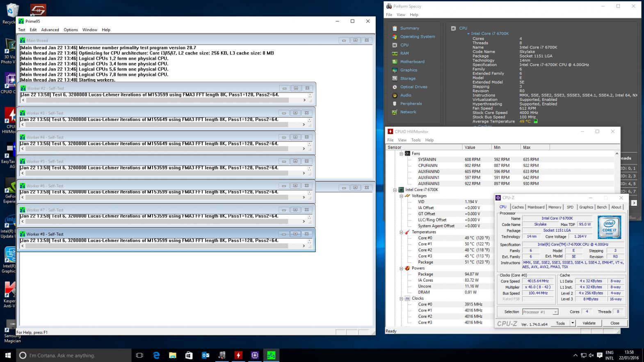Image resolution: width=644 pixels, height=362 pixels.
Task: Open Help menu in HWMonitor
Action: (429, 140)
